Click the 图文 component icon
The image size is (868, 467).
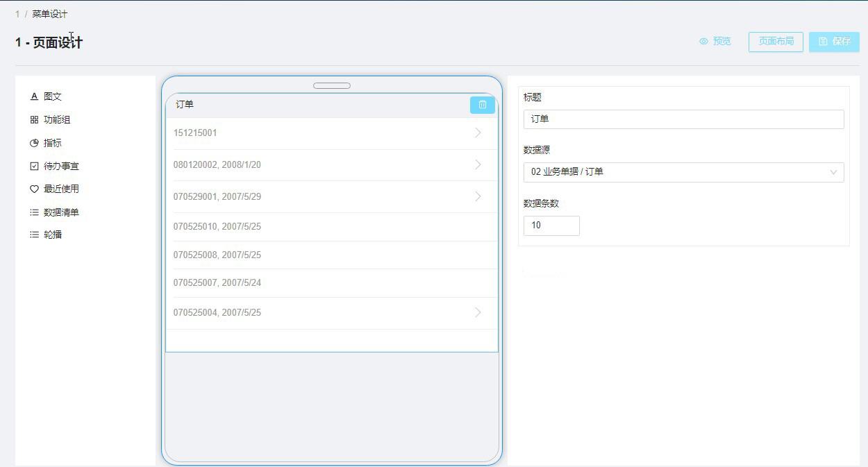point(34,96)
